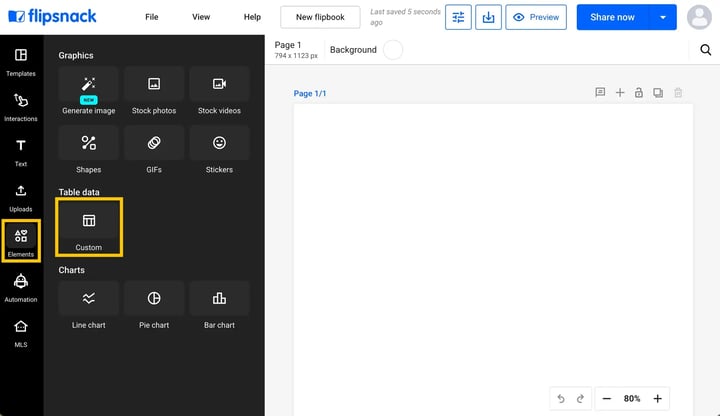The image size is (720, 416).
Task: Open the Interactions sidebar panel
Action: [21, 107]
